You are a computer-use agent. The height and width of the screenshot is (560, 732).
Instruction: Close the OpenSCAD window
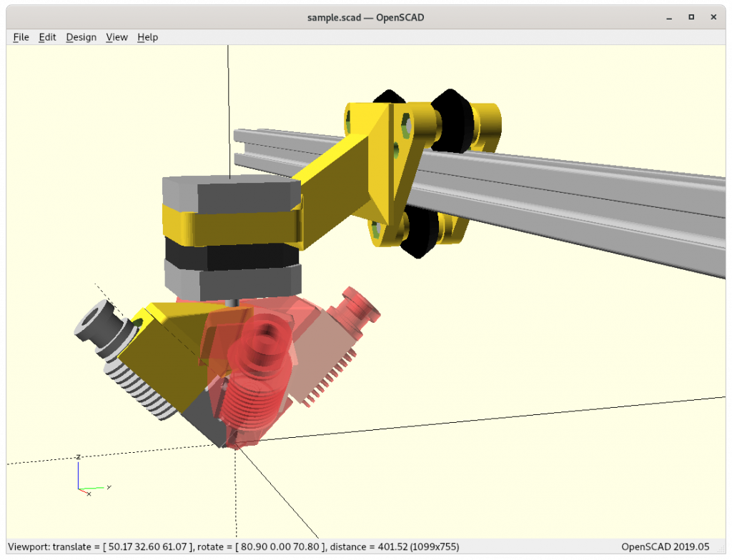click(713, 17)
